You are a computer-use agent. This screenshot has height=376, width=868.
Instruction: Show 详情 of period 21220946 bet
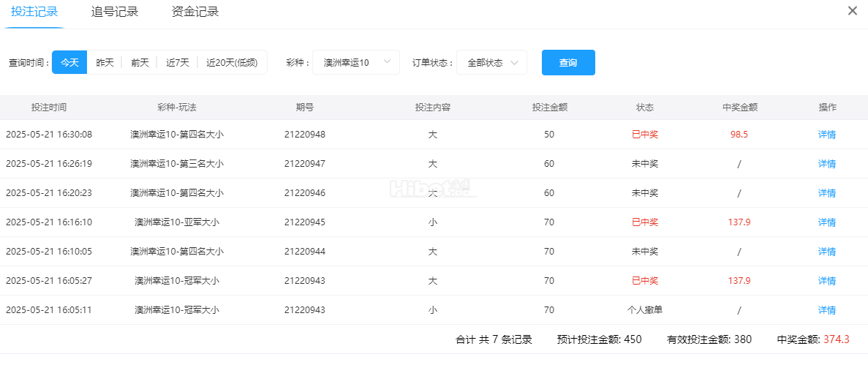(x=826, y=193)
